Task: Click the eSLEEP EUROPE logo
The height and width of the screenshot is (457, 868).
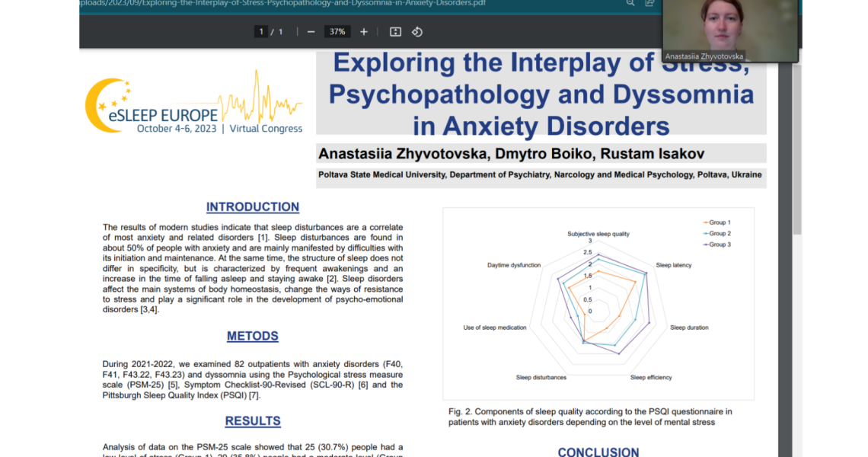Action: coord(193,103)
